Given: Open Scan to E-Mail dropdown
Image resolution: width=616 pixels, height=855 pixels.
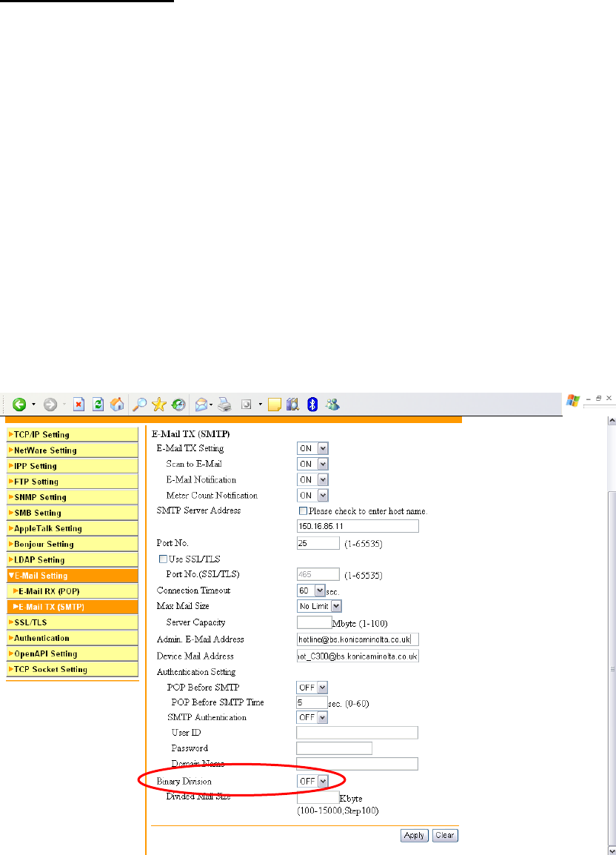Looking at the screenshot, I should pyautogui.click(x=312, y=464).
